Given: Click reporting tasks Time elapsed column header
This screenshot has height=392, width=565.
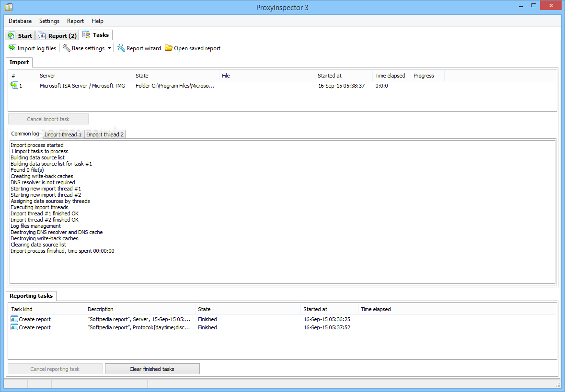Looking at the screenshot, I should (x=379, y=309).
